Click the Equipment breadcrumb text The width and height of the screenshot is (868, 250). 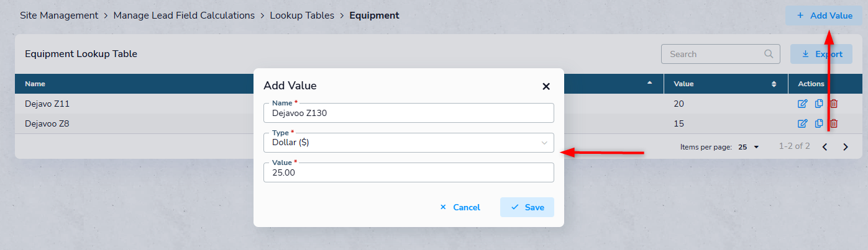[374, 16]
